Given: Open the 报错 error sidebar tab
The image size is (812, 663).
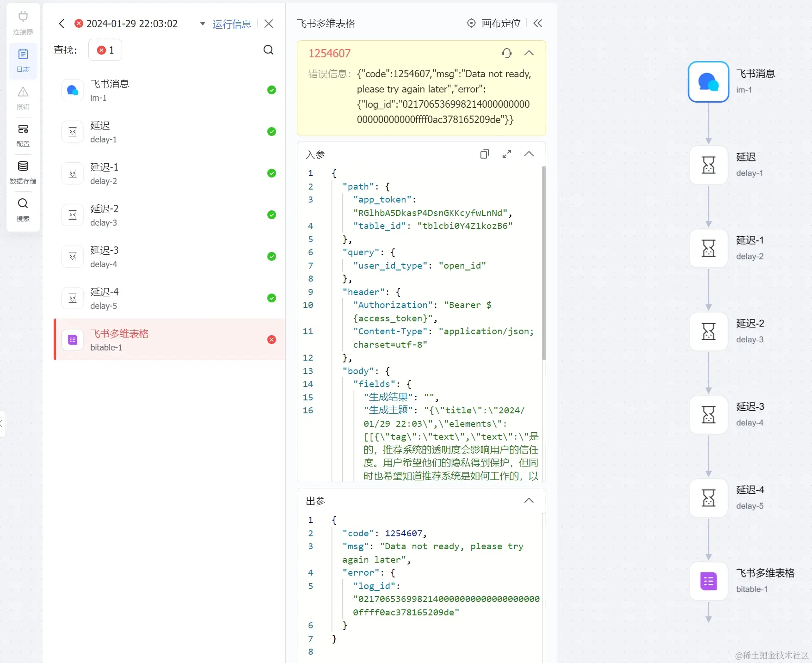Looking at the screenshot, I should (23, 98).
